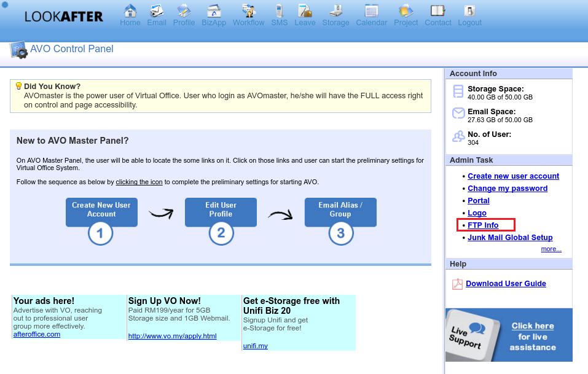This screenshot has width=588, height=374.
Task: Open the FTP Info link
Action: coord(483,225)
